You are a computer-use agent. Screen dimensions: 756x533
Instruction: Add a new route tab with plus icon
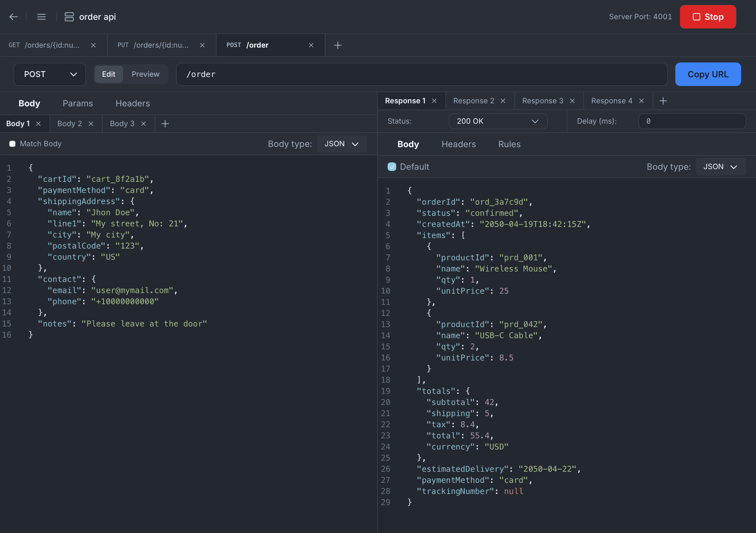337,45
